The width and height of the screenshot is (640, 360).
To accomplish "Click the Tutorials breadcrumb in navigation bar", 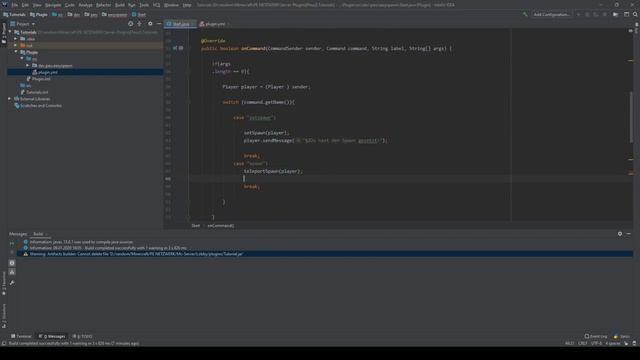I will pyautogui.click(x=14, y=14).
